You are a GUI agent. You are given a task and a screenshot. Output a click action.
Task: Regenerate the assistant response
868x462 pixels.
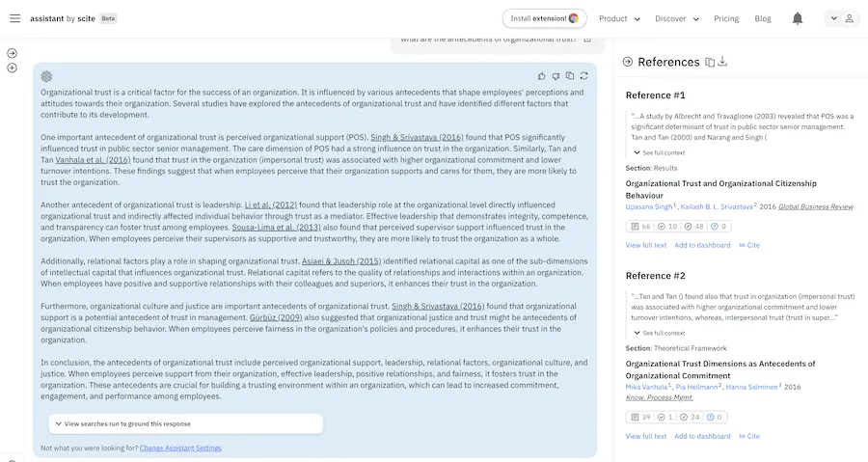pos(584,76)
